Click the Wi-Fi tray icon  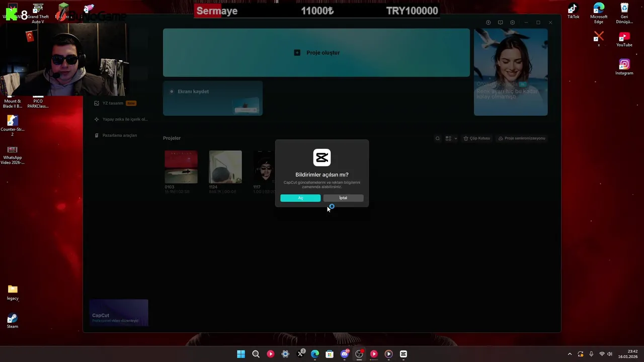point(602,354)
